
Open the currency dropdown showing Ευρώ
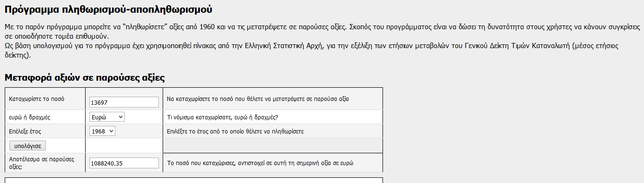107,116
